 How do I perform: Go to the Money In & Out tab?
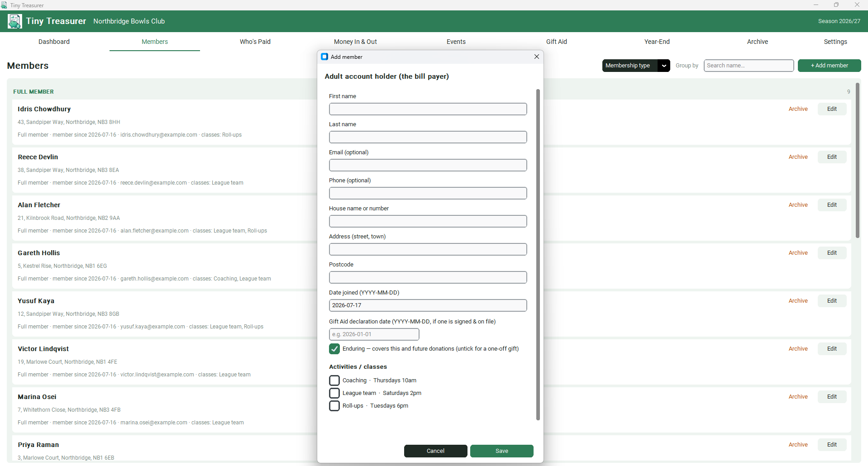coord(355,42)
